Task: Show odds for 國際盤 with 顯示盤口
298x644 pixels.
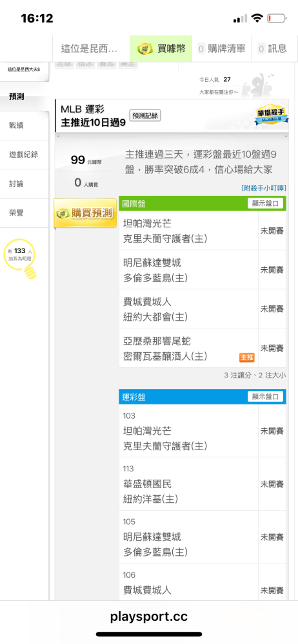Action: tap(266, 204)
